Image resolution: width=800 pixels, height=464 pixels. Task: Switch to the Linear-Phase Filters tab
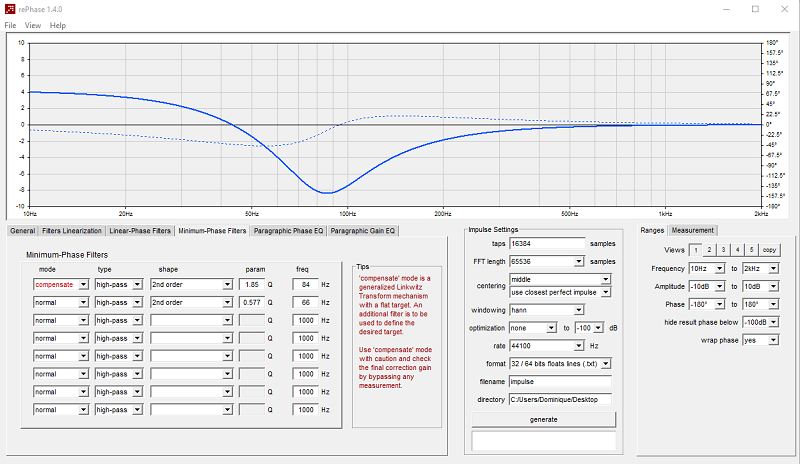[x=140, y=231]
